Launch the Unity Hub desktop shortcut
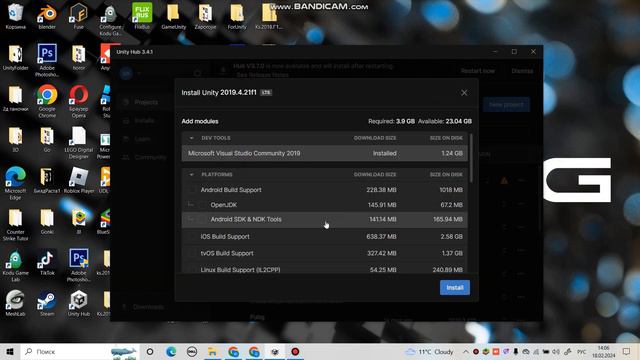 pos(78,303)
